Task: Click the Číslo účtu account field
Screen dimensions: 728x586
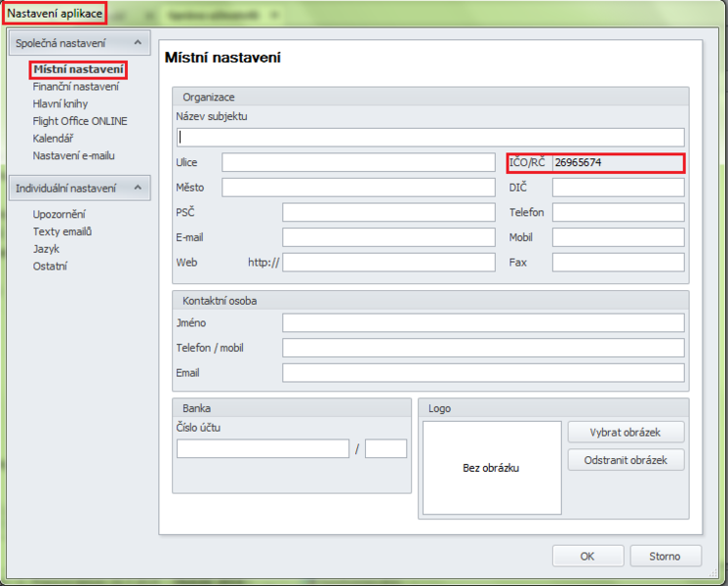Action: click(263, 448)
